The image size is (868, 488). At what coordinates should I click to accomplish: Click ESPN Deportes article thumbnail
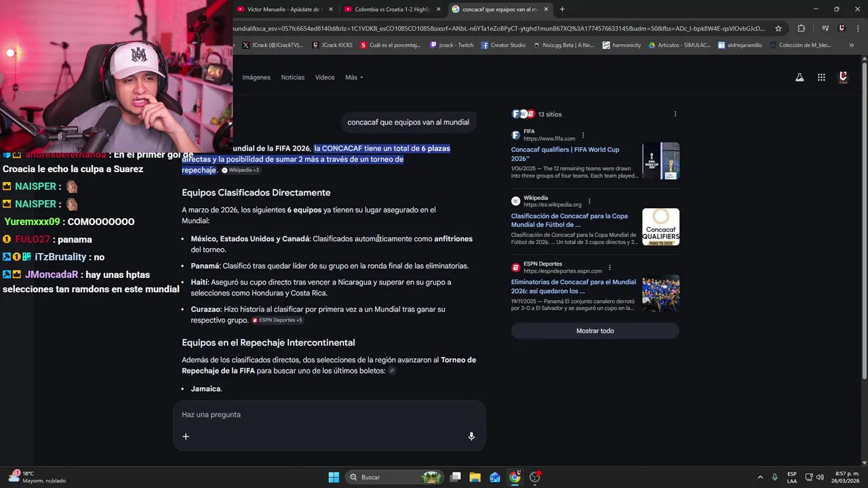(660, 293)
